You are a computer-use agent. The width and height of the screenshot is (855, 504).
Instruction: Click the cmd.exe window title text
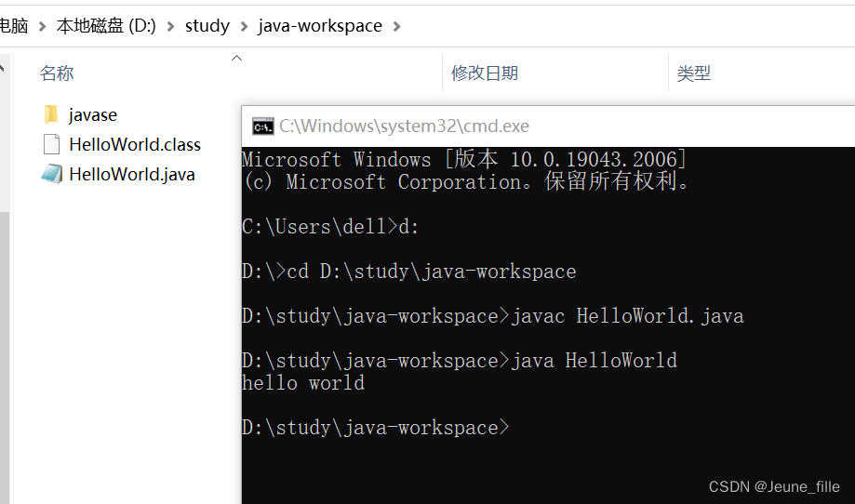404,126
